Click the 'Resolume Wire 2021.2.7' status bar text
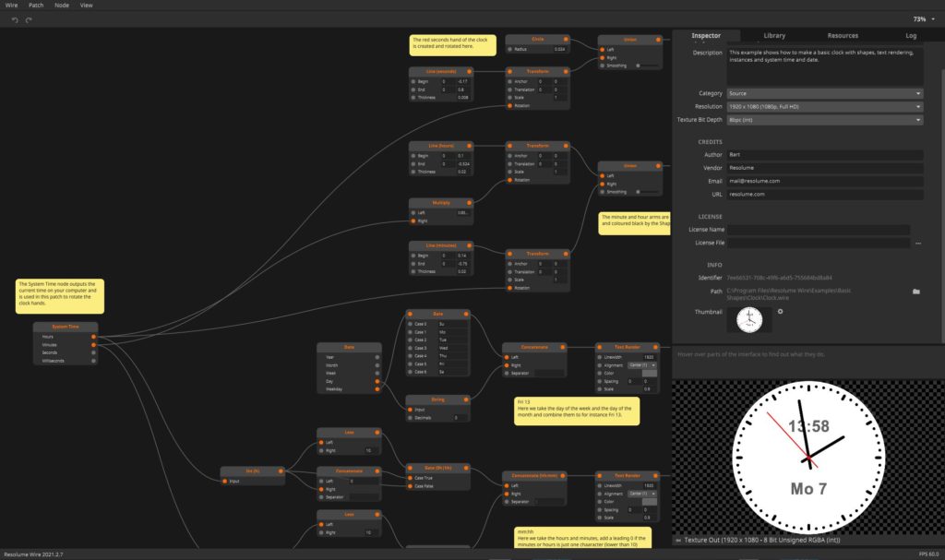This screenshot has height=560, width=945. (33, 554)
